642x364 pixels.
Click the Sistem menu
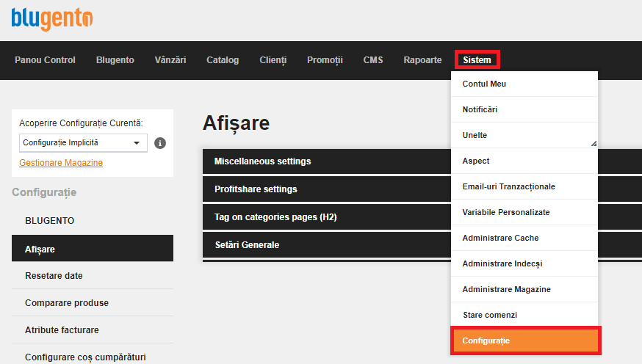point(477,59)
